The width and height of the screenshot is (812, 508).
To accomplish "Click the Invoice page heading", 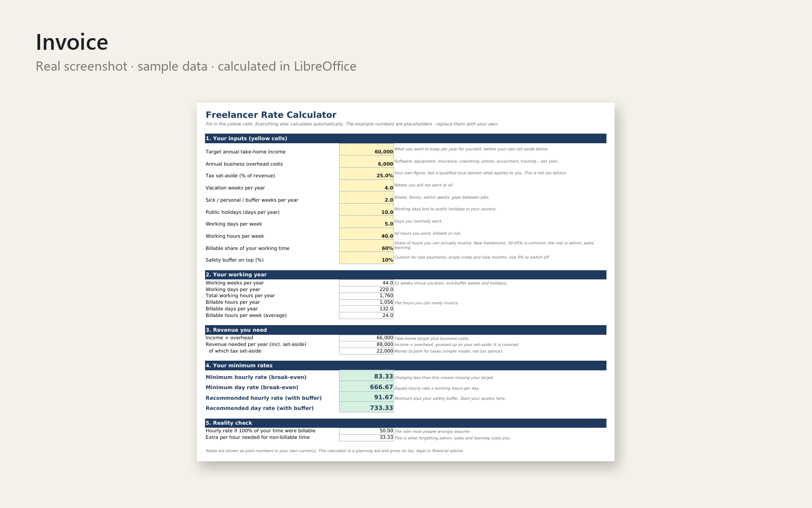I will tap(72, 42).
